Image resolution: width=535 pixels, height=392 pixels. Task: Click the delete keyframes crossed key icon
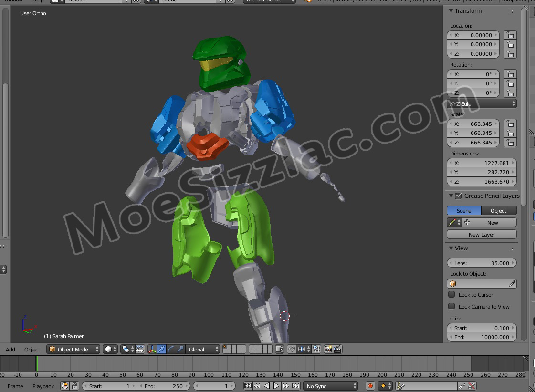coord(471,386)
